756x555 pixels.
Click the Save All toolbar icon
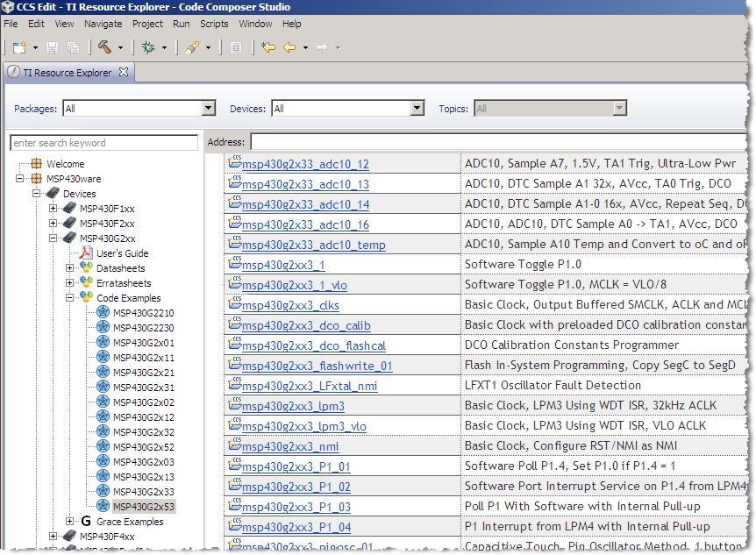click(x=74, y=47)
